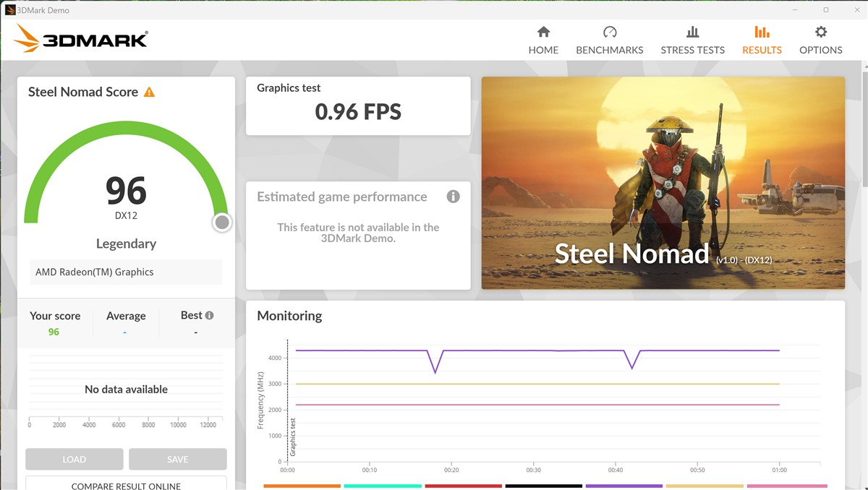
Task: Select the Results tab
Action: point(762,40)
